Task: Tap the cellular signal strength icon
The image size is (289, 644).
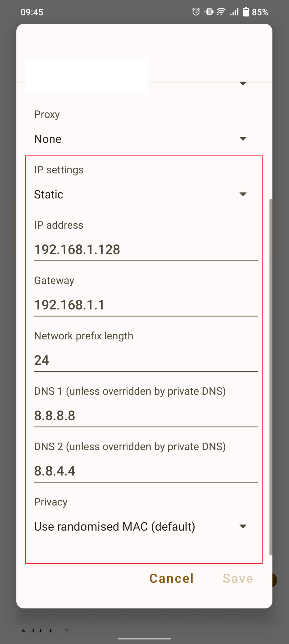Action: [234, 12]
